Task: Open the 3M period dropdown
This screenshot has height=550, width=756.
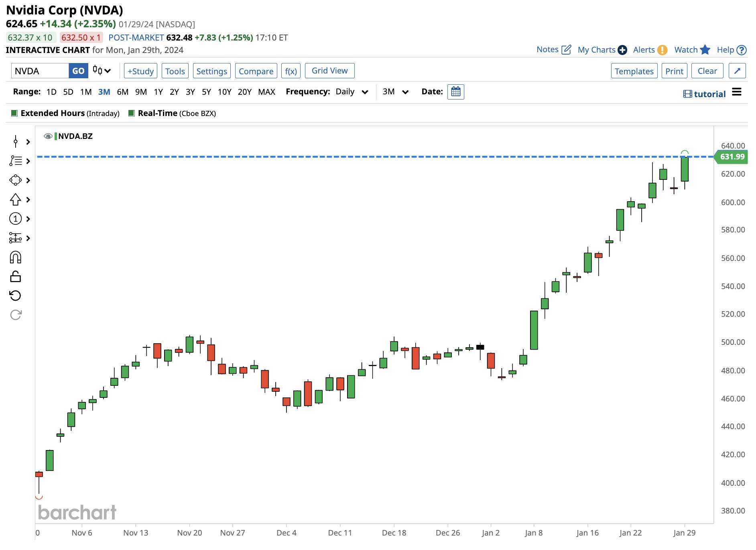Action: click(396, 92)
